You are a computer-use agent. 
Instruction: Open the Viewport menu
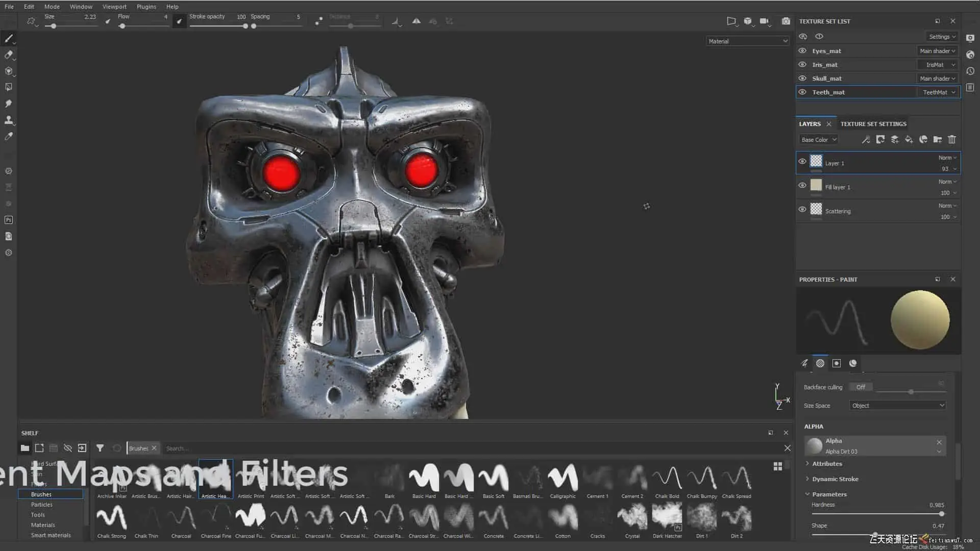click(114, 7)
